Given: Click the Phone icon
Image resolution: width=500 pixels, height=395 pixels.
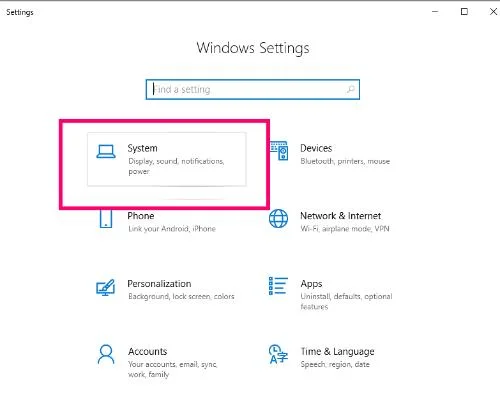Looking at the screenshot, I should click(x=106, y=219).
